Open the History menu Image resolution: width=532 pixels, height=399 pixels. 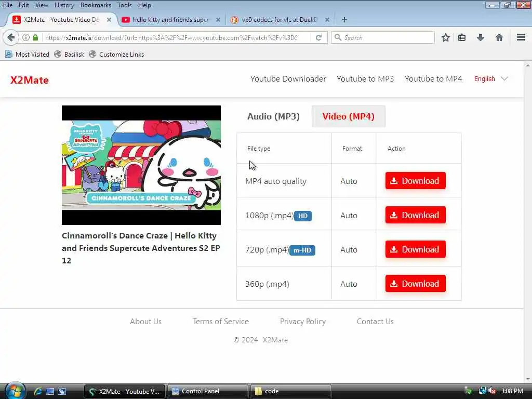64,5
